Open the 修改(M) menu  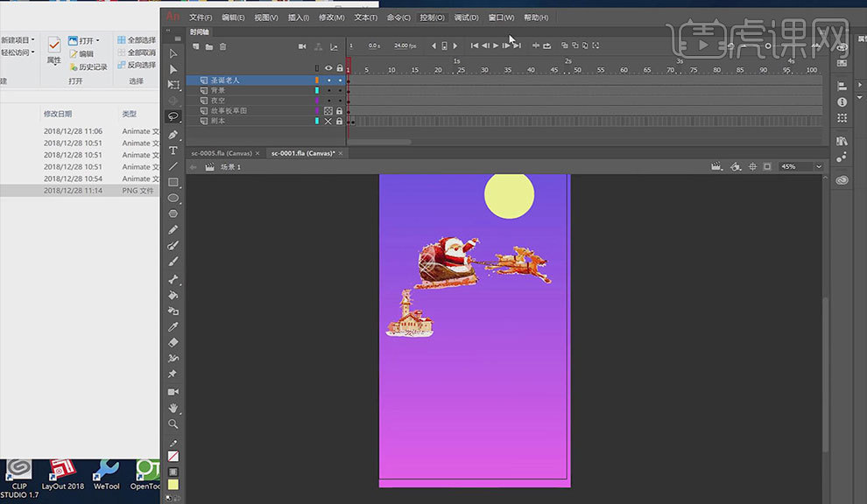click(331, 17)
